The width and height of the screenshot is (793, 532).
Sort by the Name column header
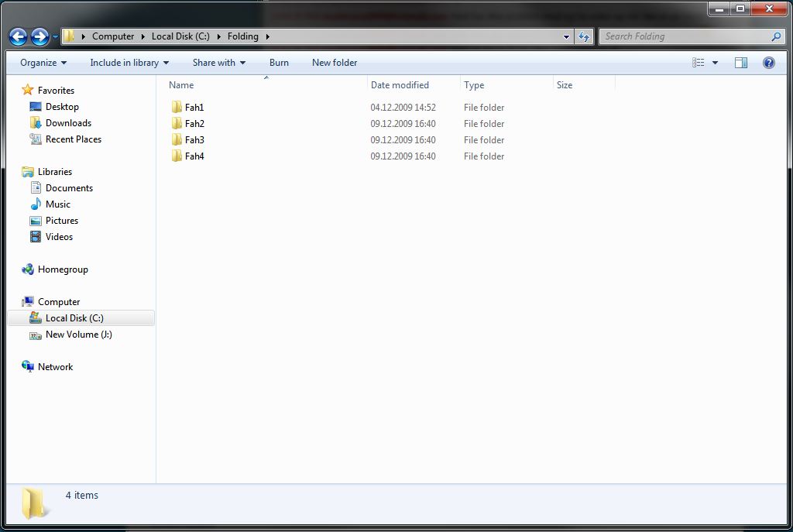[181, 85]
